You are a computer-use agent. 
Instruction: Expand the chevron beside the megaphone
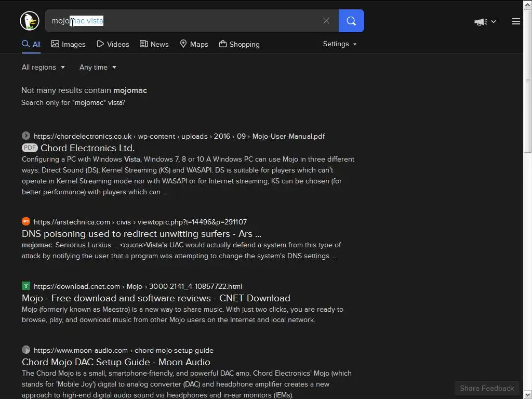494,22
